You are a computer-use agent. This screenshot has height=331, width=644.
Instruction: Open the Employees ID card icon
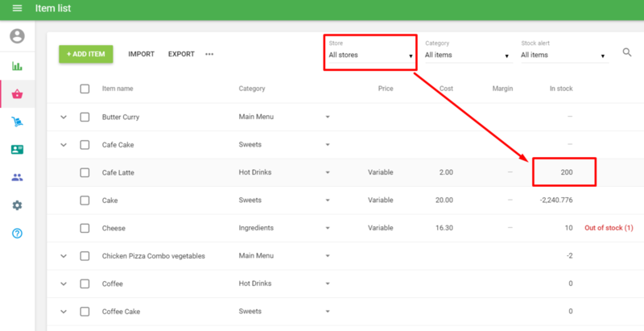[x=17, y=150]
